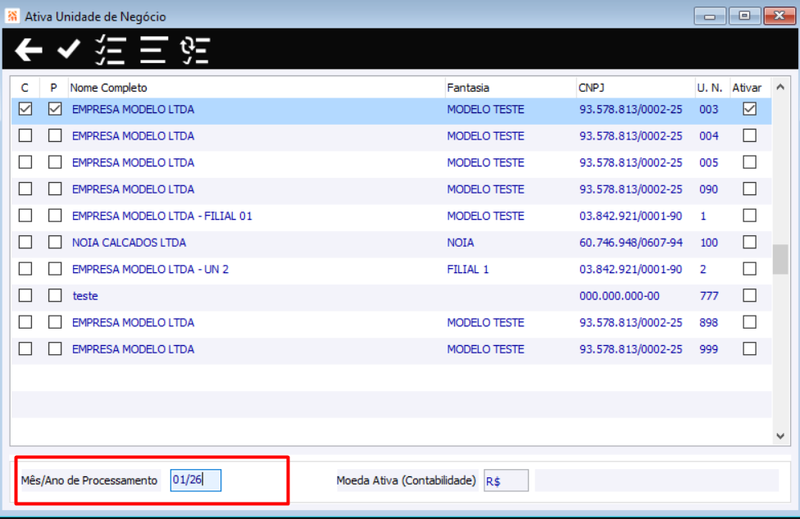Click the P column header

coord(54,88)
